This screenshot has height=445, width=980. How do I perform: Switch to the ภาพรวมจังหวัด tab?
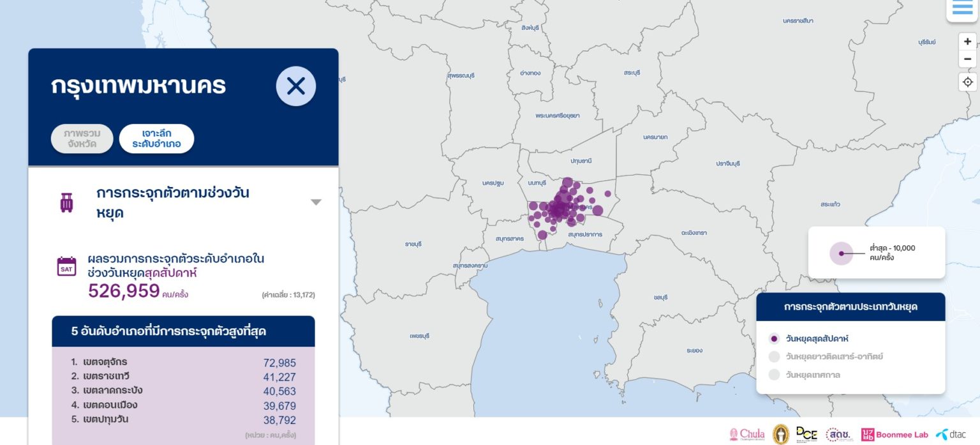[x=82, y=138]
